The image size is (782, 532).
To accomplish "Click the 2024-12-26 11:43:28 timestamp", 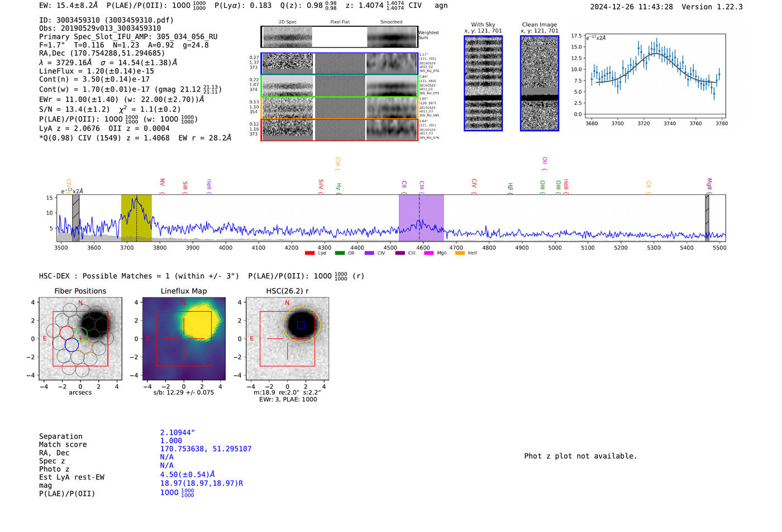I will [x=632, y=7].
